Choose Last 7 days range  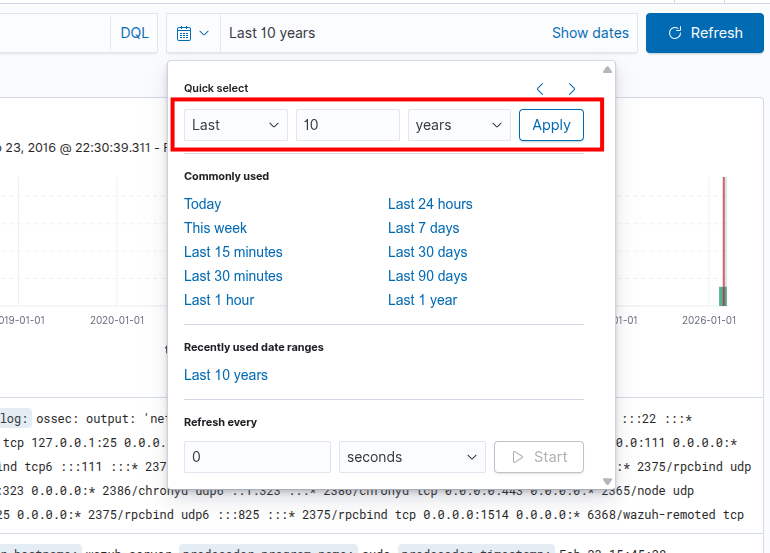(x=423, y=228)
